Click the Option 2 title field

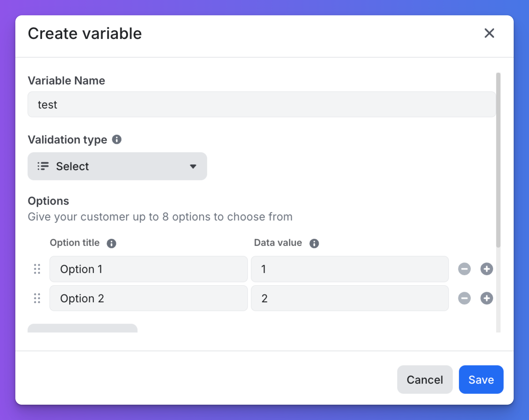point(148,298)
